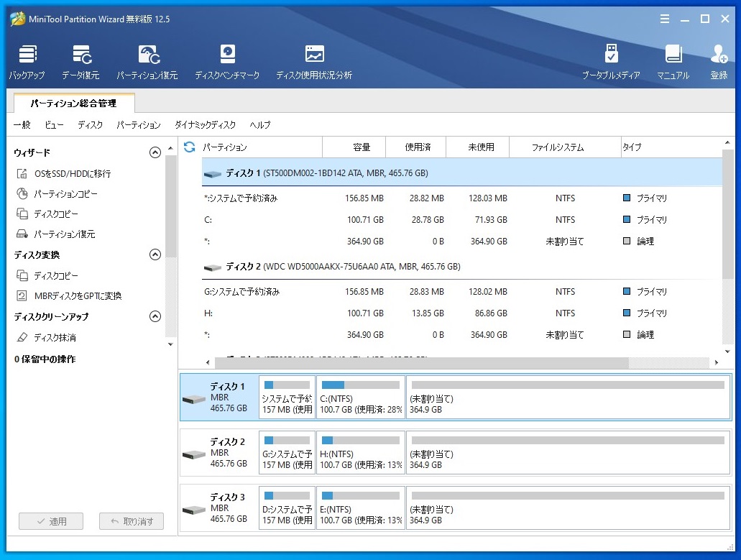Collapse the ディスククリーンアップ section
The image size is (741, 560).
coord(155,316)
